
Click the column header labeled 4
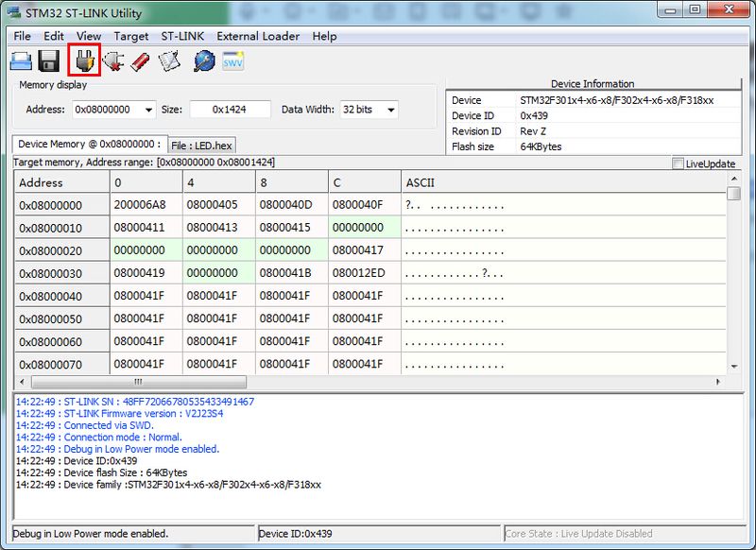point(219,182)
